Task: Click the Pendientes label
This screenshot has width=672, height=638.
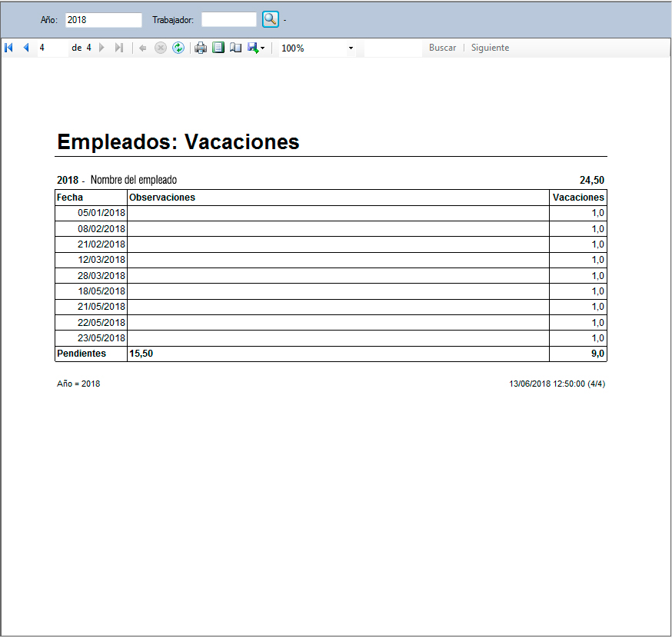Action: 82,354
